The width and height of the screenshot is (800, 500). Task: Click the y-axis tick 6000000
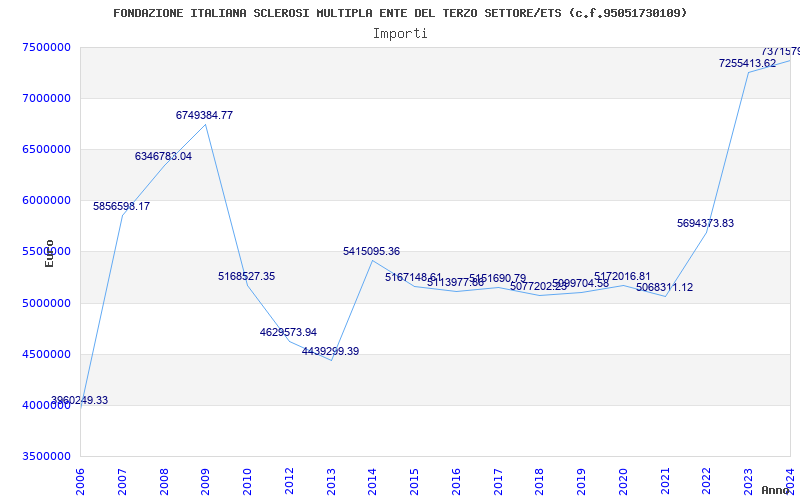pos(46,201)
